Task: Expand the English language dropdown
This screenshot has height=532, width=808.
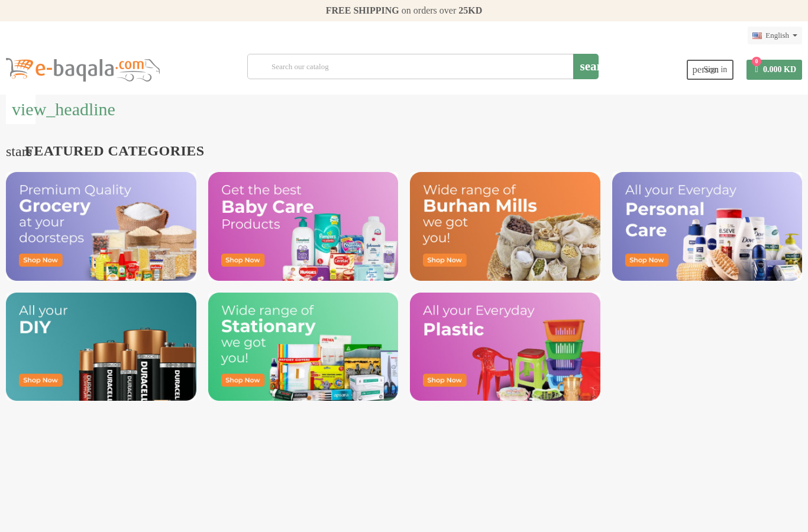Action: coord(775,35)
